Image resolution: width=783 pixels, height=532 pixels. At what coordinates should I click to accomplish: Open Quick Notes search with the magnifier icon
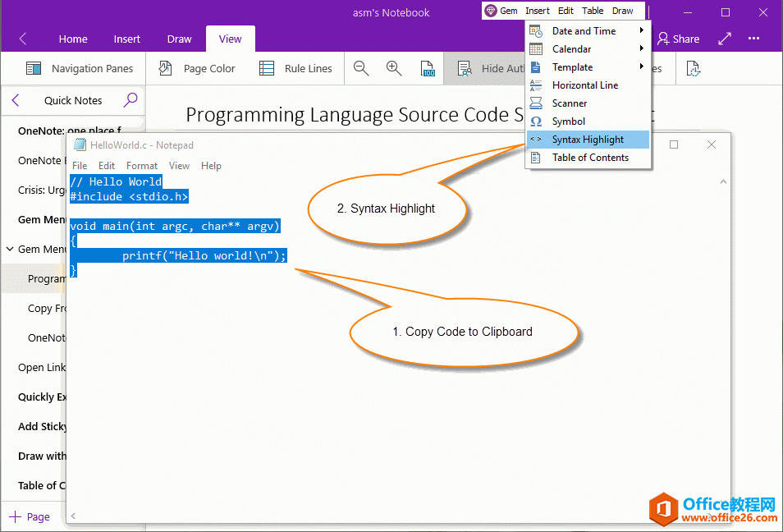click(x=130, y=99)
